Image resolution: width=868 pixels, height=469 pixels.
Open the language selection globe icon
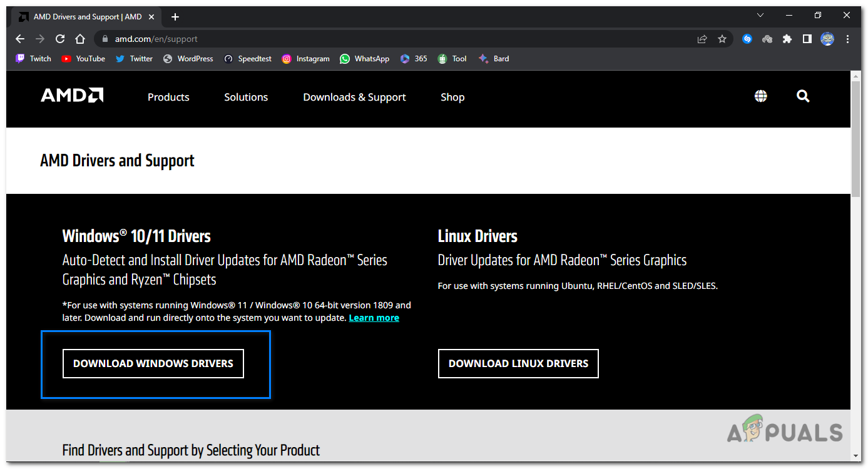point(760,96)
